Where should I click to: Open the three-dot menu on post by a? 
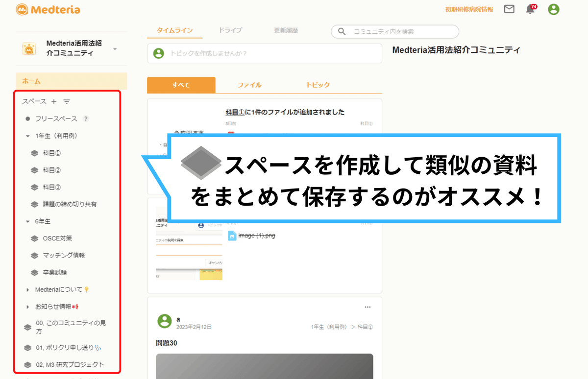click(368, 307)
